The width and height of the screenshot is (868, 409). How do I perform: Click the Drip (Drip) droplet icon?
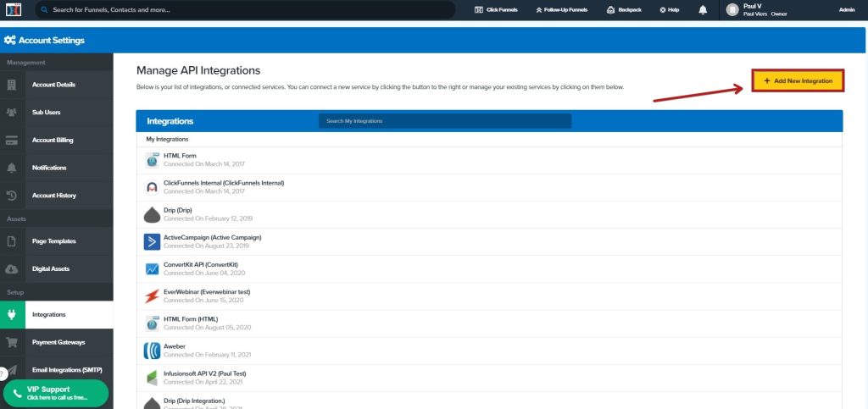point(153,214)
